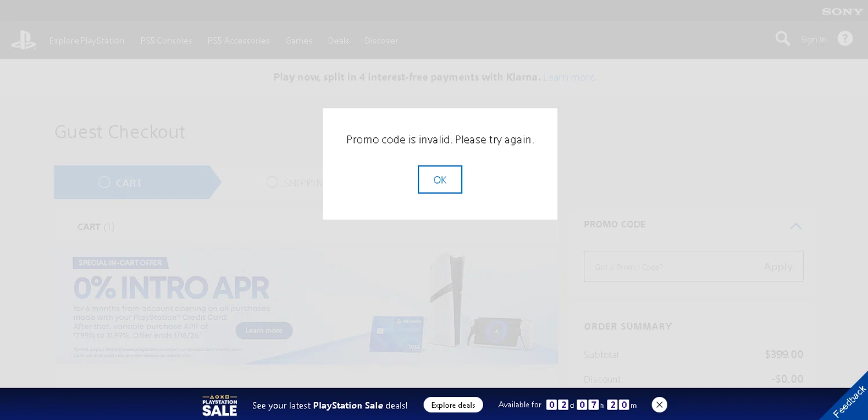Open the Feedback tab
Viewport: 868px width, 420px height.
tap(849, 401)
